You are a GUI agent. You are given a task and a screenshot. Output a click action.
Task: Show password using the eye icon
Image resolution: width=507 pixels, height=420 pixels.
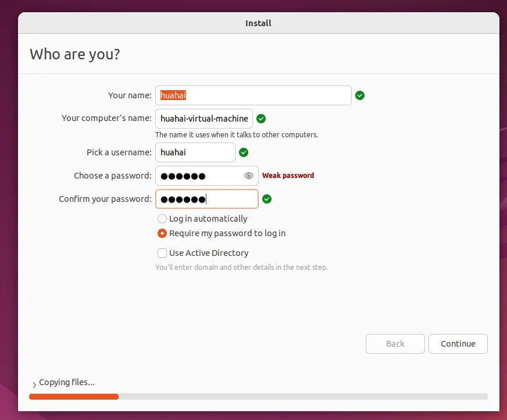click(x=249, y=176)
